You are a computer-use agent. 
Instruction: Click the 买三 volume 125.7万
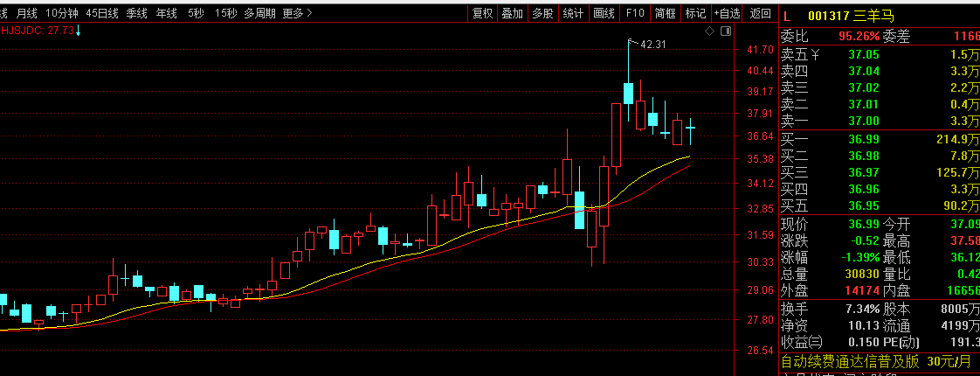click(957, 172)
